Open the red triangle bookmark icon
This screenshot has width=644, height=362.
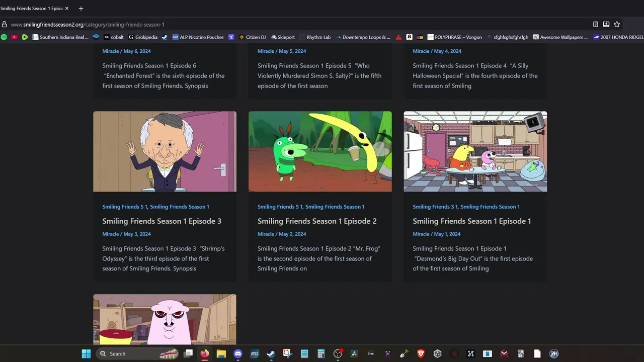point(398,37)
